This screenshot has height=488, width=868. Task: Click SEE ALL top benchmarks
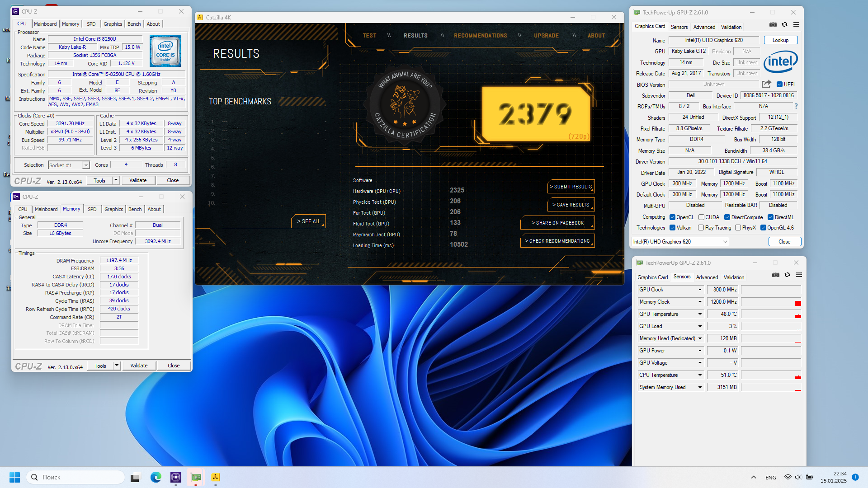pyautogui.click(x=308, y=221)
